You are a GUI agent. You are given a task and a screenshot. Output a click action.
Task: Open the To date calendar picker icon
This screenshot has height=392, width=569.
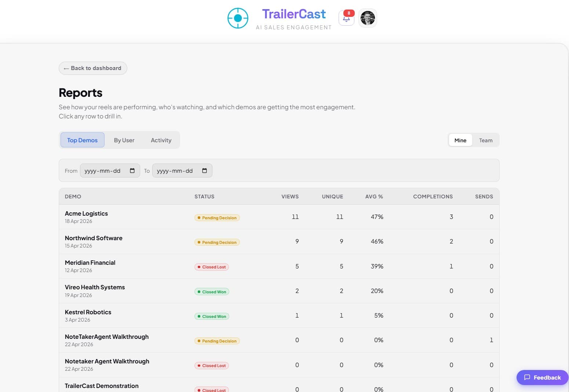click(x=205, y=171)
